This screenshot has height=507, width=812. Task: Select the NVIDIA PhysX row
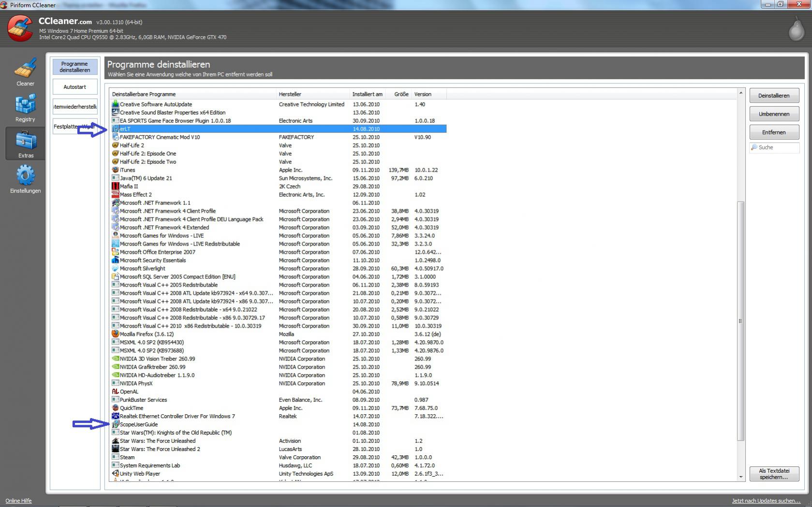[x=279, y=383]
